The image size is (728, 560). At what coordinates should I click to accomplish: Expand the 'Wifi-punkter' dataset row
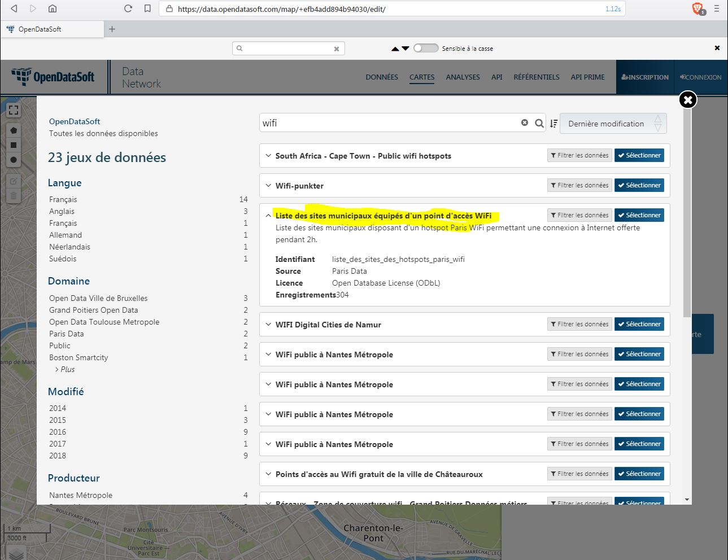tap(268, 186)
